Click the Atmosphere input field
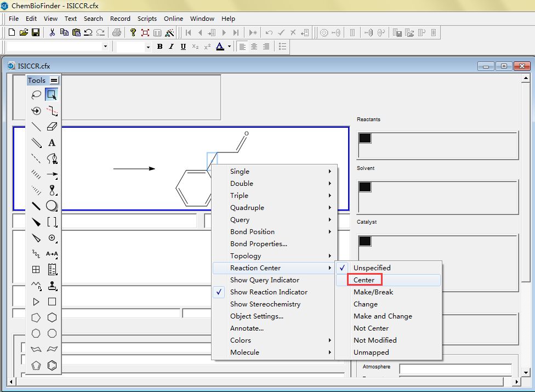Image resolution: width=535 pixels, height=392 pixels. (x=456, y=368)
